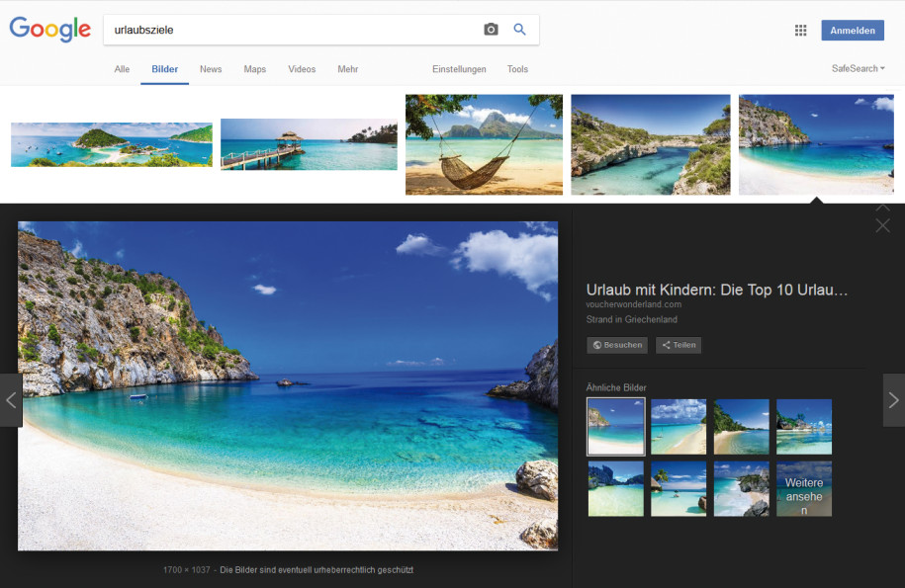
Task: Click the Strand in Griechenland caption text
Action: tap(631, 319)
